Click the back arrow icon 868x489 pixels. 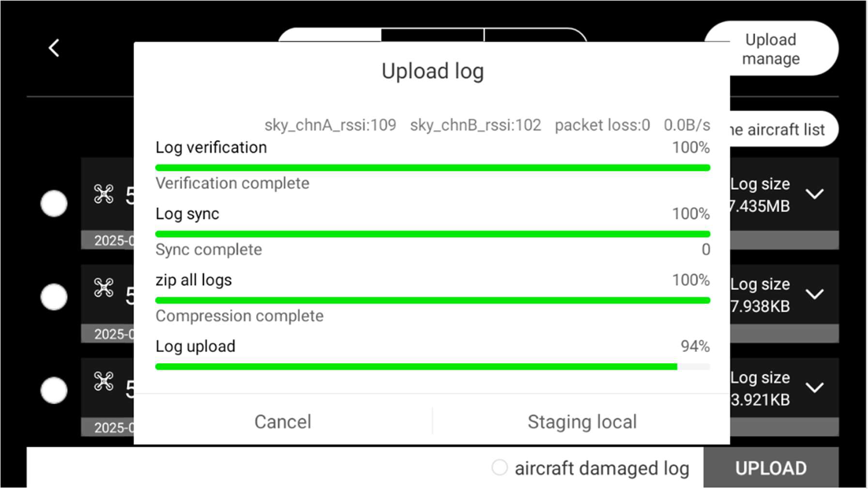(x=54, y=48)
